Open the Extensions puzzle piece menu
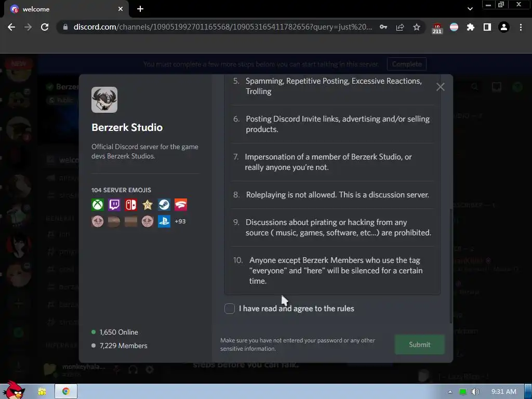 pos(471,27)
